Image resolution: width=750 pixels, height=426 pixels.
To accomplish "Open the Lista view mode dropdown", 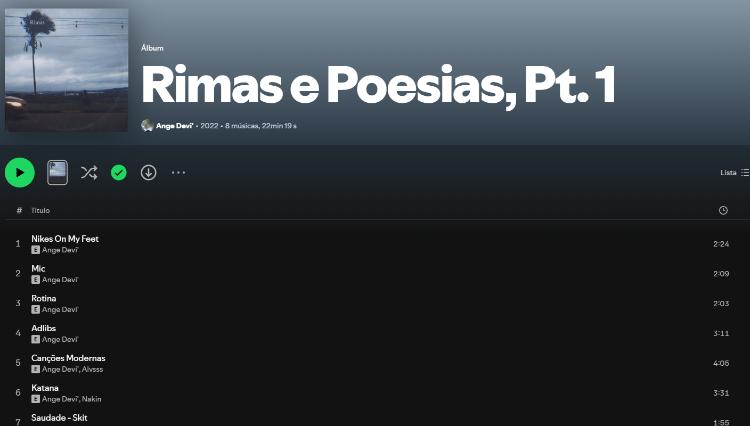I will pos(734,173).
